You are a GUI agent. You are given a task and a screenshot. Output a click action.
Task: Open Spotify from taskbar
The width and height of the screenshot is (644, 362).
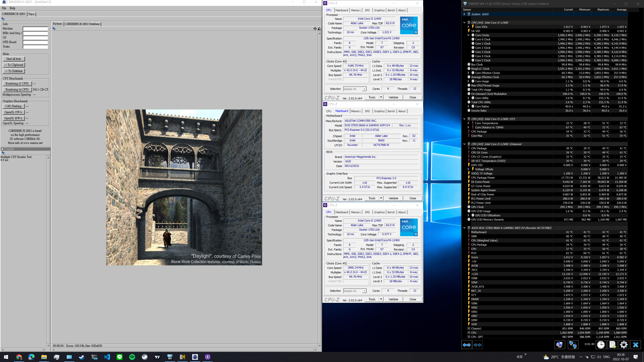click(132, 357)
